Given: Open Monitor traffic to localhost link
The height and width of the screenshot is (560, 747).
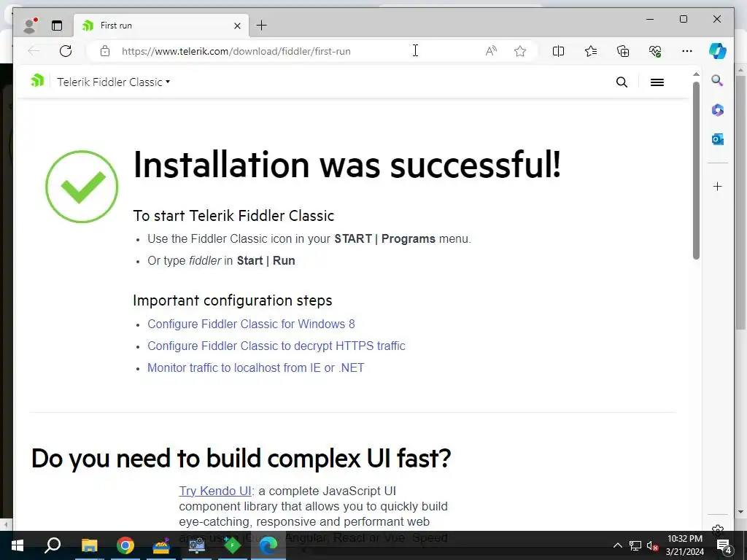Looking at the screenshot, I should [x=256, y=367].
